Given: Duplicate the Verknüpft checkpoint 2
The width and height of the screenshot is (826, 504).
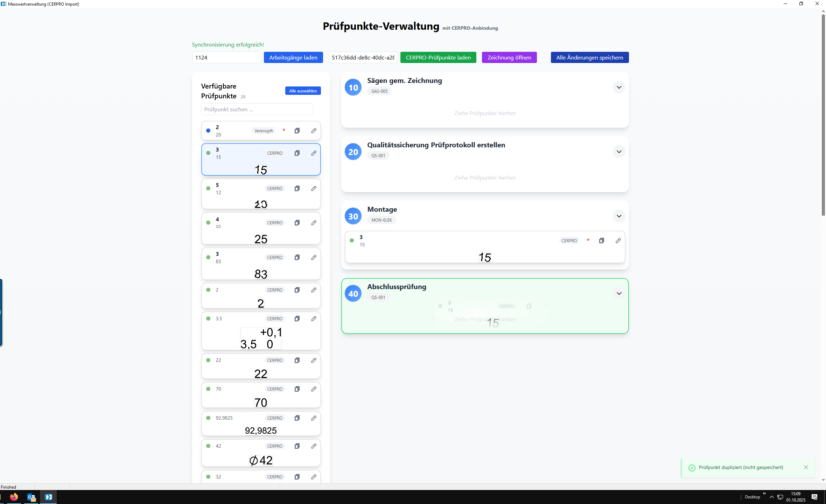Looking at the screenshot, I should [x=297, y=131].
